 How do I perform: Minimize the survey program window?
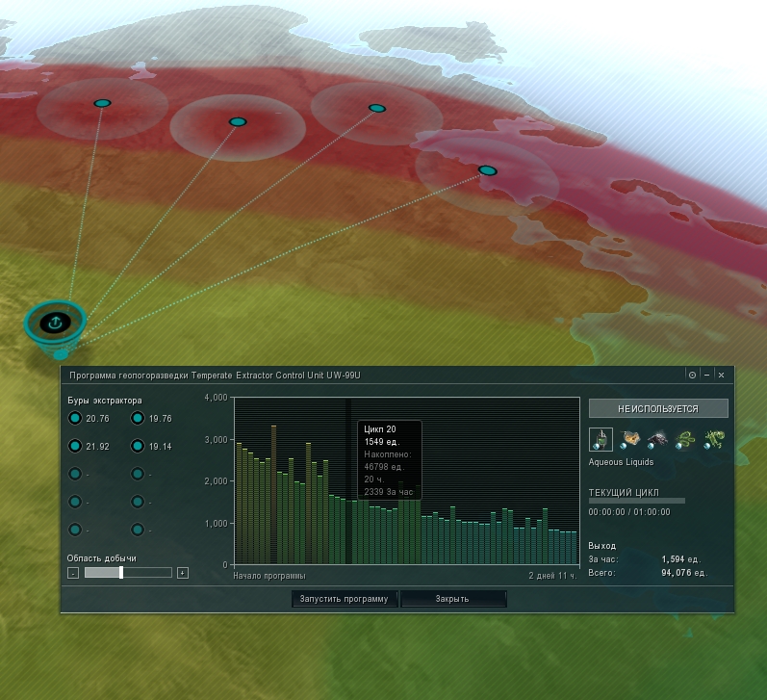tap(706, 375)
